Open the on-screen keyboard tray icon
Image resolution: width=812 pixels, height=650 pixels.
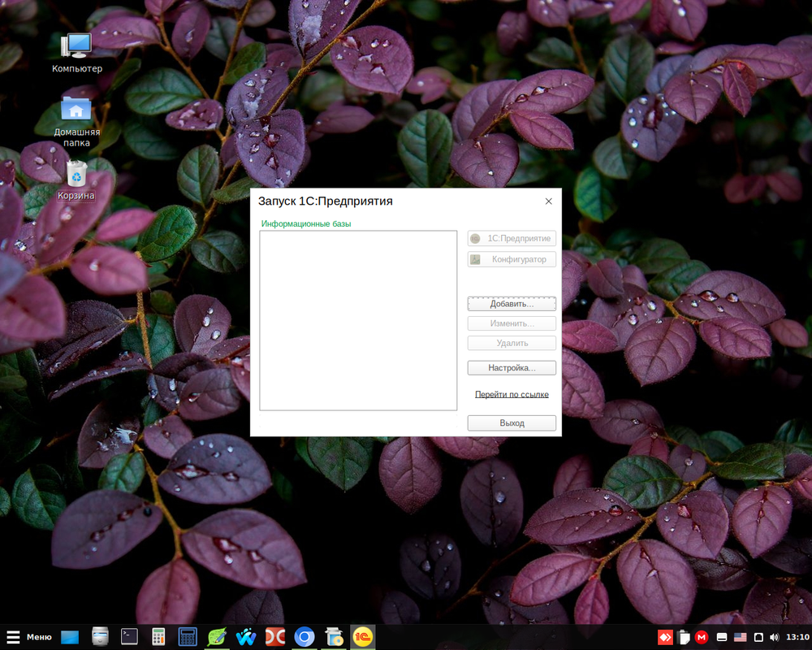point(722,637)
